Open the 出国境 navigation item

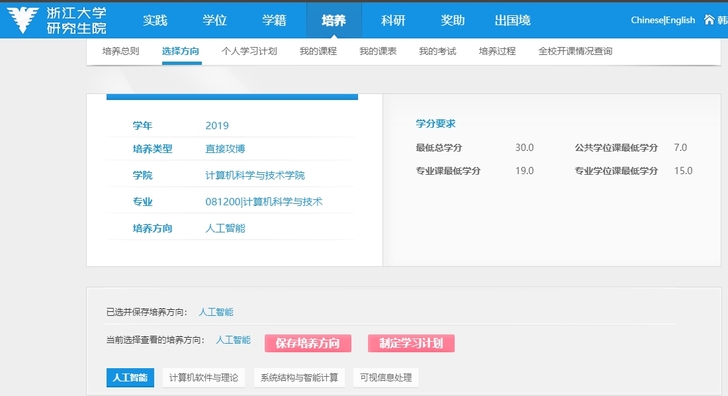coord(512,20)
